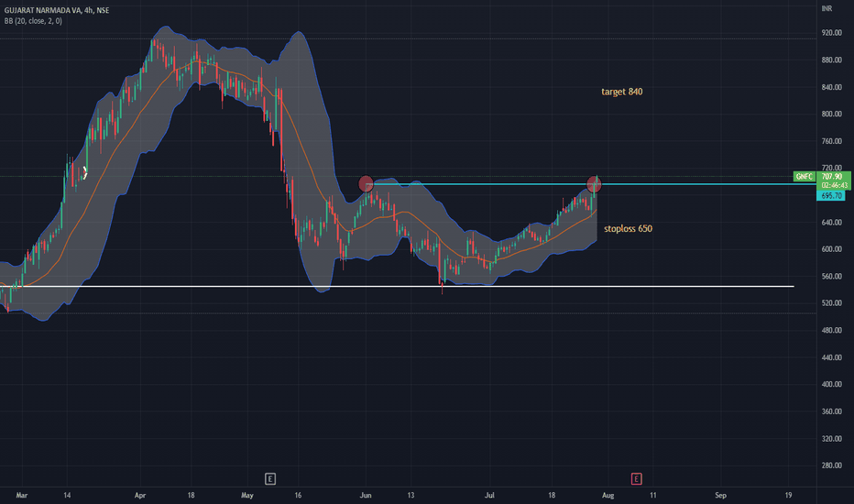Click the 'Apr' label on time axis
This screenshot has height=504, width=854.
[140, 495]
